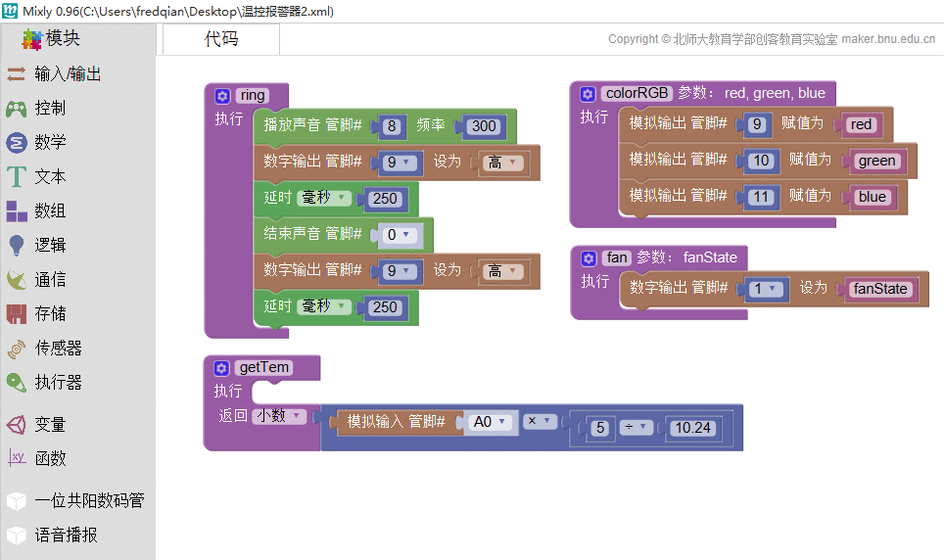944x560 pixels.
Task: Open the 变量 variables icon category
Action: (x=17, y=425)
